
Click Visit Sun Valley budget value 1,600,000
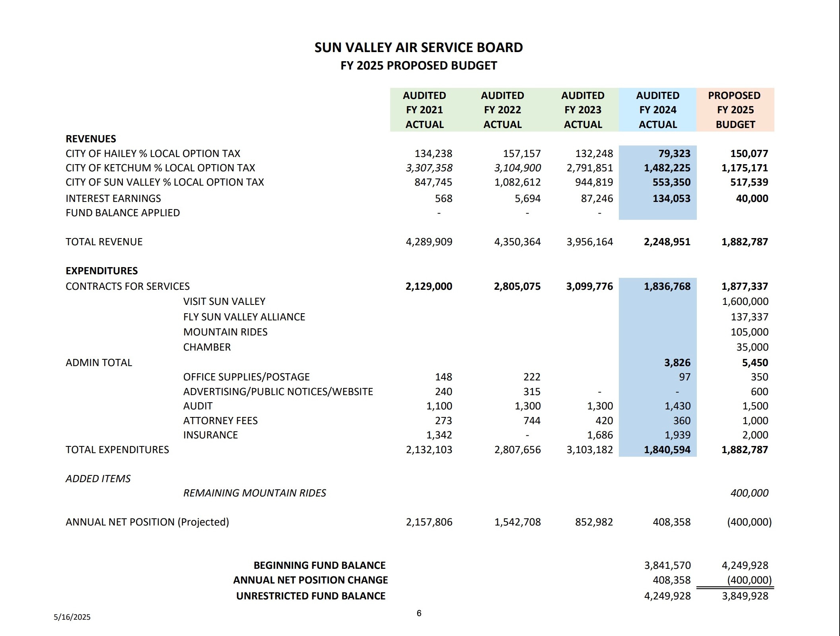745,301
